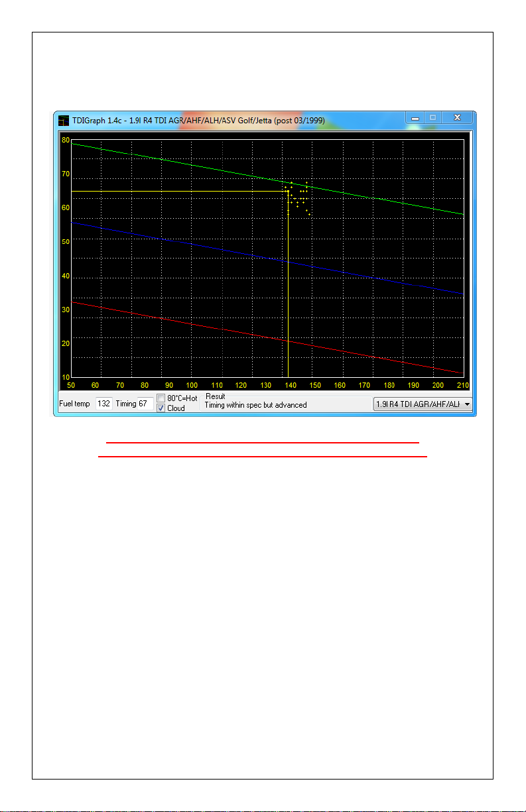This screenshot has height=812, width=526.
Task: Click the x-axis value 100
Action: [x=192, y=385]
